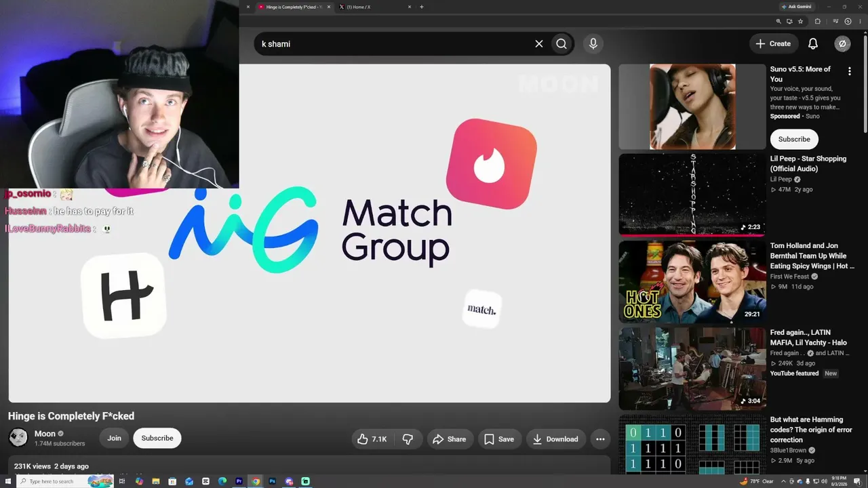Open the Copilot taskbar icon
The width and height of the screenshot is (868, 488).
[140, 481]
